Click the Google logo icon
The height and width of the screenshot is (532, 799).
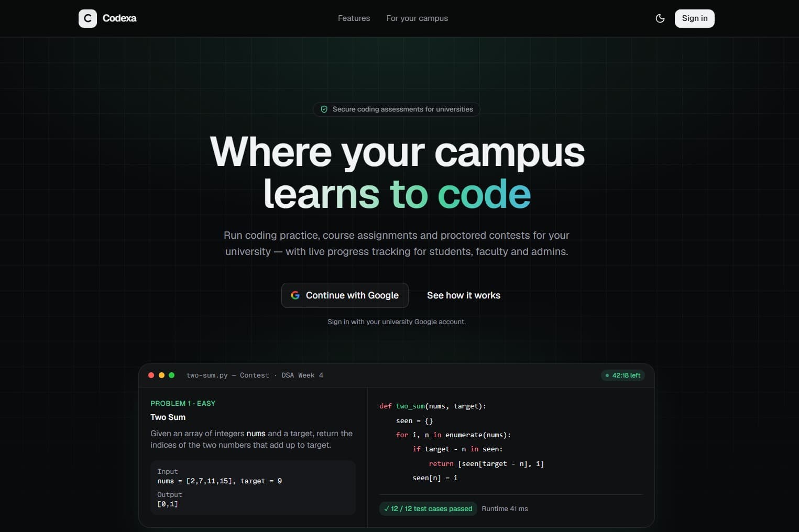pyautogui.click(x=295, y=295)
